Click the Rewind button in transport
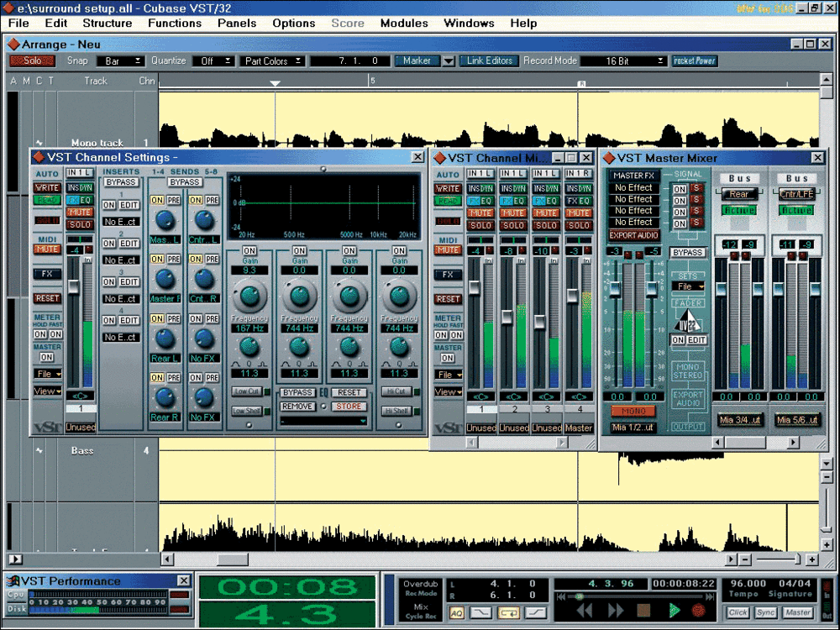Screen dimensions: 840x630 585,611
